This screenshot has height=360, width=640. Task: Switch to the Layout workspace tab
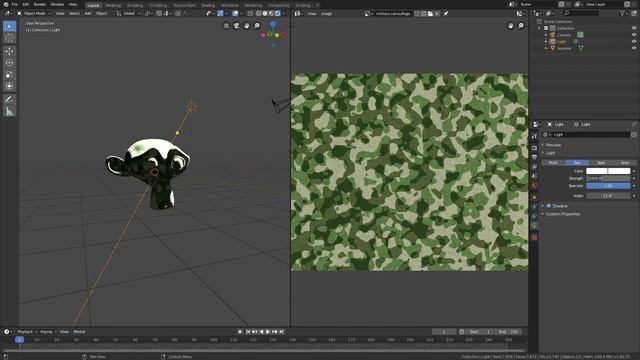coord(93,5)
